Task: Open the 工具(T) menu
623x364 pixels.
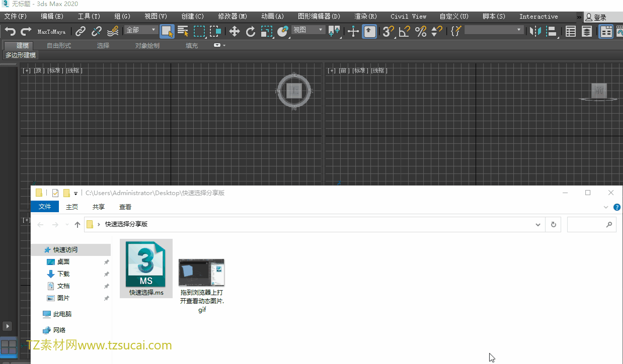Action: pos(89,17)
